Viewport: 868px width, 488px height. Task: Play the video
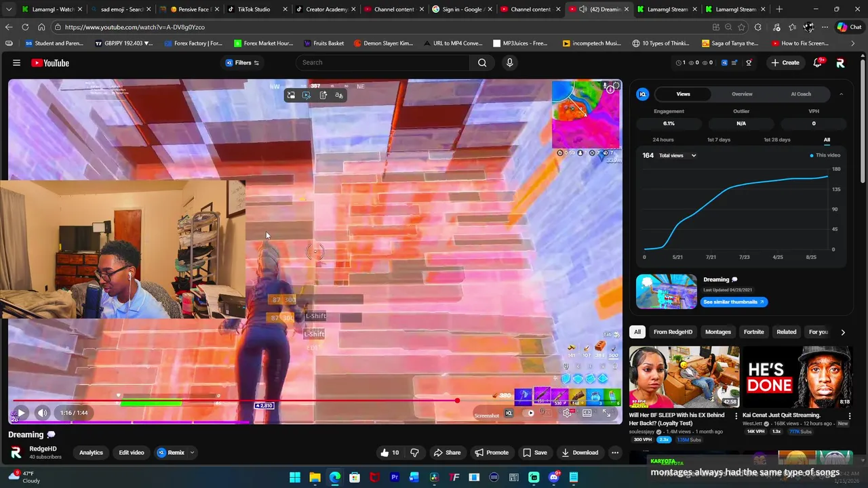21,412
